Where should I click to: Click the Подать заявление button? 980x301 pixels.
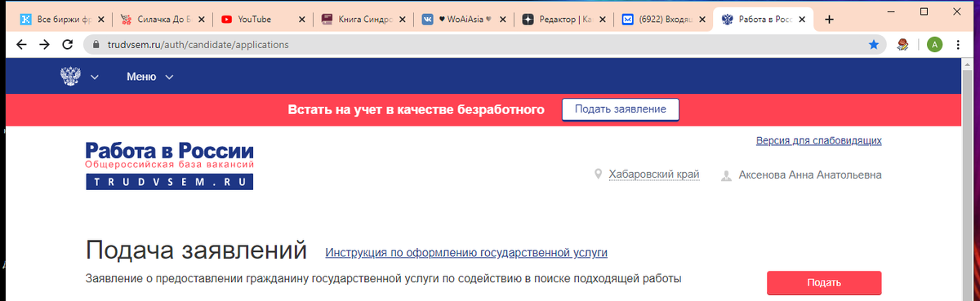(620, 109)
